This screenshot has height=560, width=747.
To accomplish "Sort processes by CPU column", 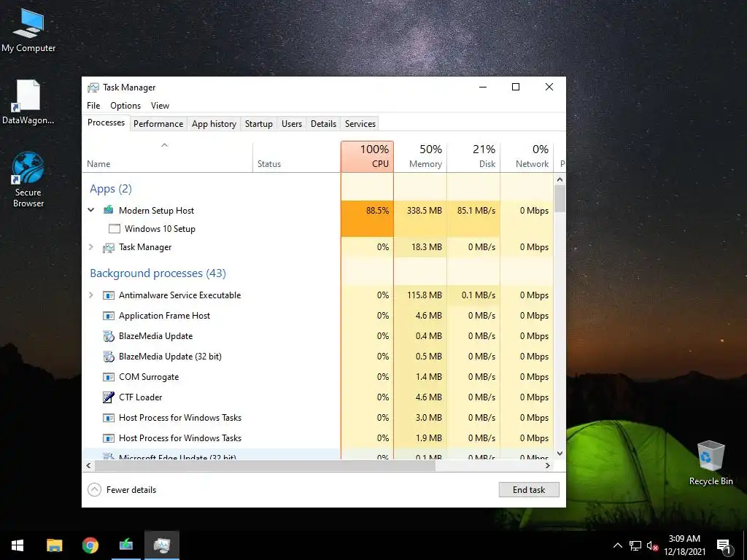I will pos(368,157).
